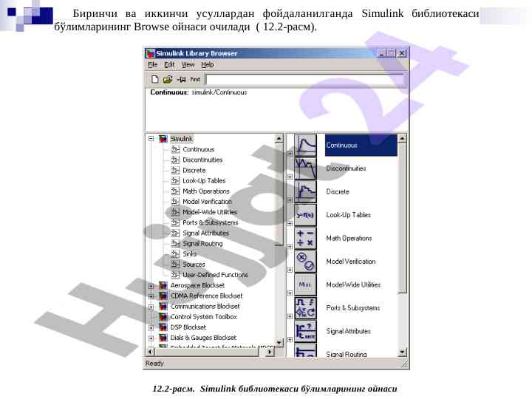Click the Discrete block library icon
The image size is (532, 399).
click(x=305, y=191)
